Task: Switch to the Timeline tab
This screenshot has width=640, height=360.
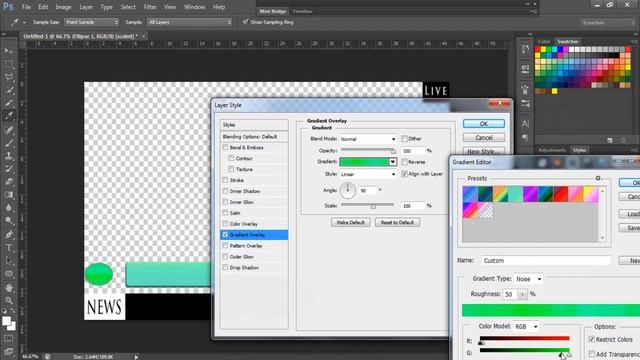Action: click(302, 11)
